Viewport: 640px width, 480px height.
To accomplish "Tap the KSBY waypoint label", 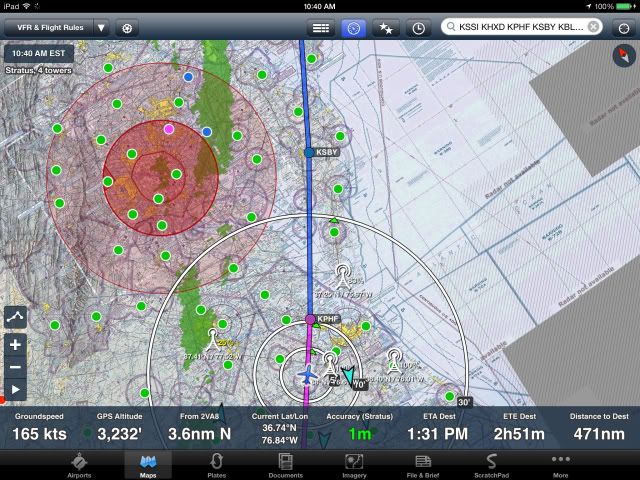I will click(325, 152).
